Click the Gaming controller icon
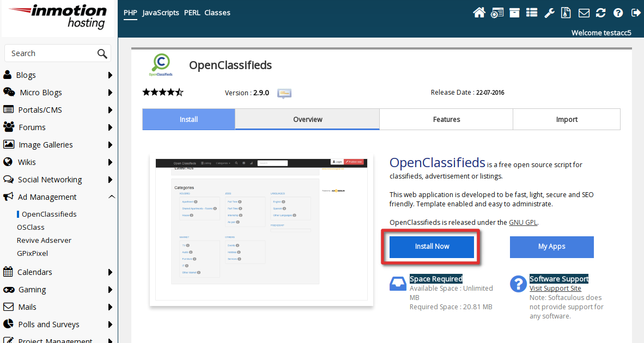The width and height of the screenshot is (644, 343). (x=9, y=290)
